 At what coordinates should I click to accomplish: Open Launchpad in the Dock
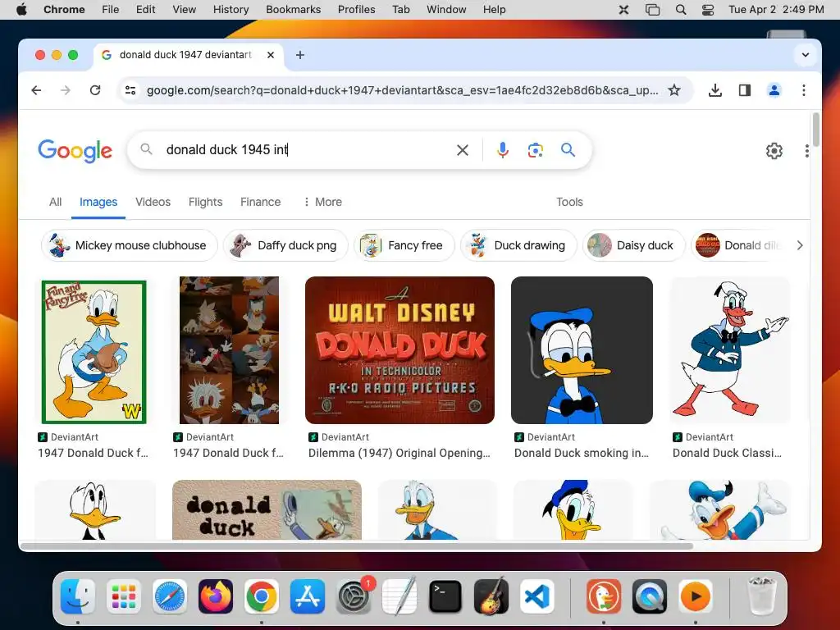(124, 596)
